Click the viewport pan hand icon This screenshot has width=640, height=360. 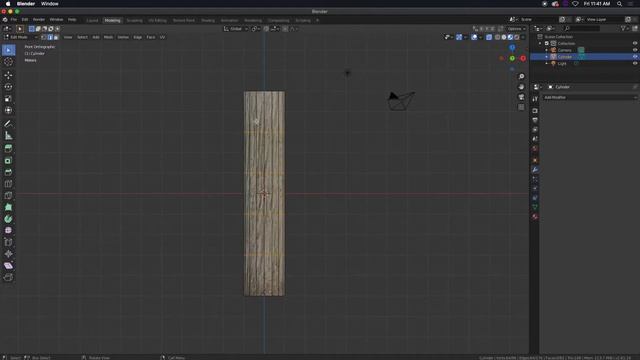click(x=521, y=87)
